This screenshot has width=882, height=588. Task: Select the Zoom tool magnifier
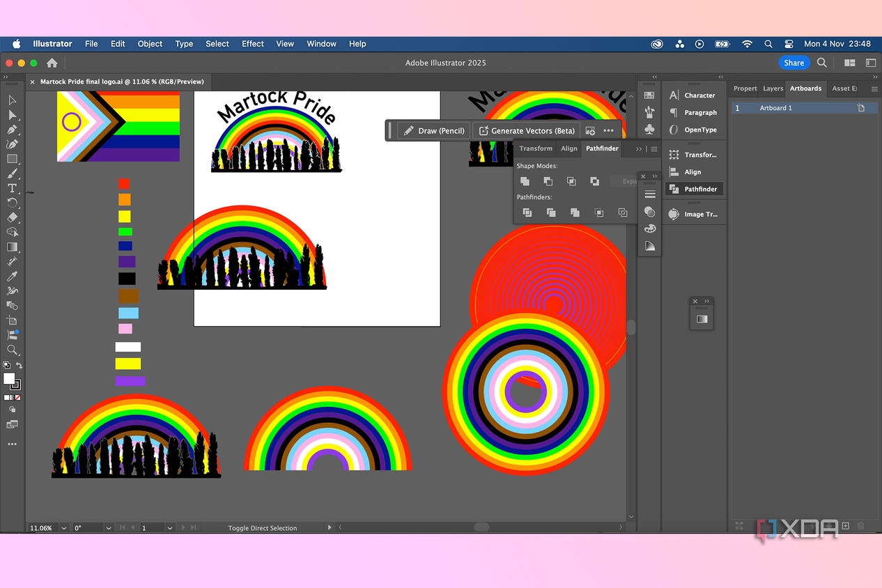(x=12, y=350)
